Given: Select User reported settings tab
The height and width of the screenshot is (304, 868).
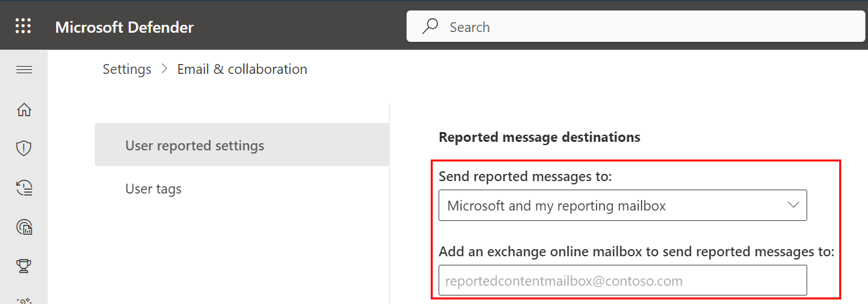Looking at the screenshot, I should [x=242, y=145].
